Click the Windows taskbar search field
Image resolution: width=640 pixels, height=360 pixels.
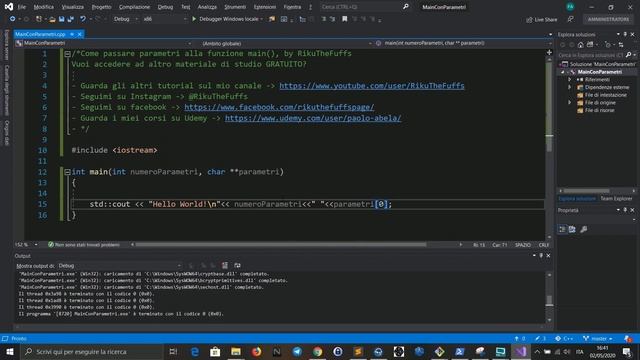tap(91, 351)
